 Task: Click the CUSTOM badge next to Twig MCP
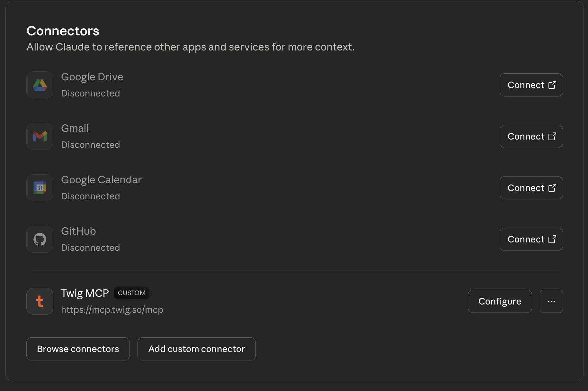(131, 293)
